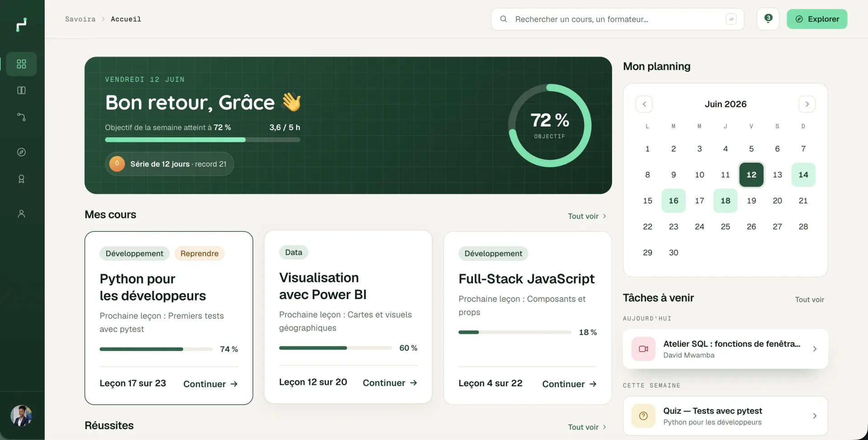
Task: Open the book/courses icon in sidebar
Action: tap(21, 90)
